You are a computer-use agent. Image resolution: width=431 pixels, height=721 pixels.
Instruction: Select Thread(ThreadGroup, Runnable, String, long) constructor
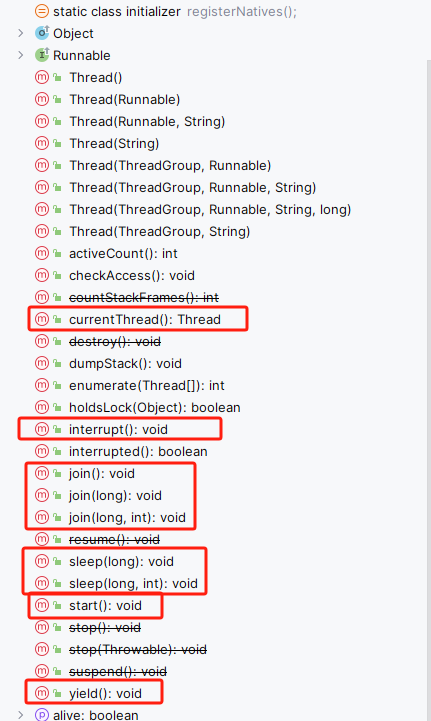(210, 210)
